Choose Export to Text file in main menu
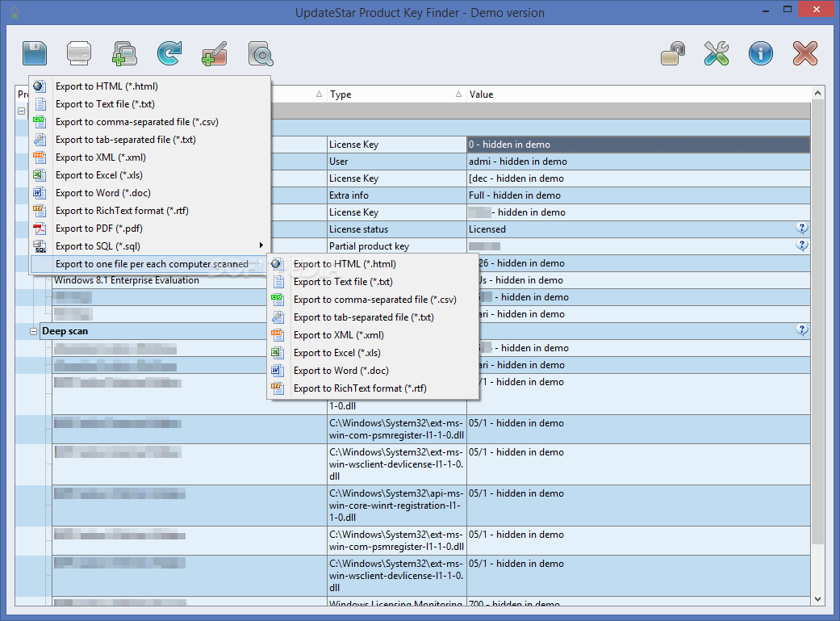840x621 pixels. [x=149, y=104]
